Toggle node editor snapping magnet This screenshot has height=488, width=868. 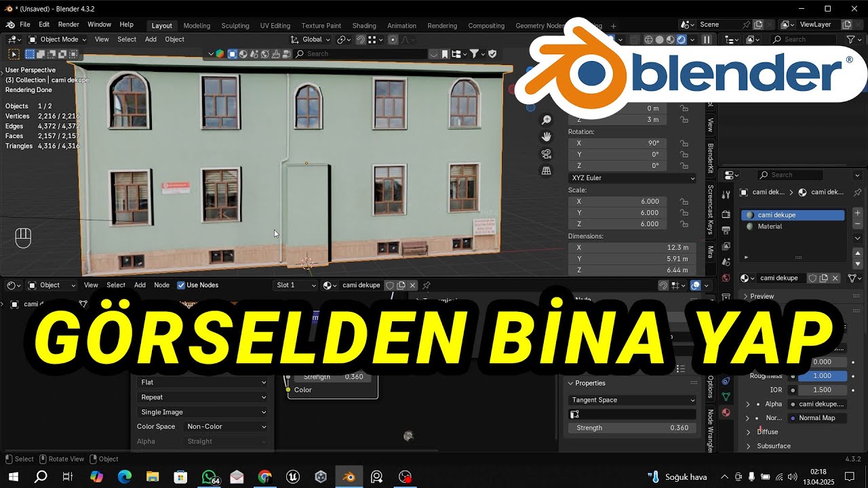(663, 285)
